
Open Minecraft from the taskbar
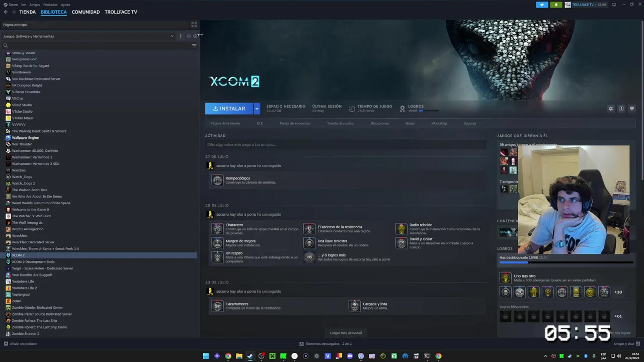(x=272, y=356)
